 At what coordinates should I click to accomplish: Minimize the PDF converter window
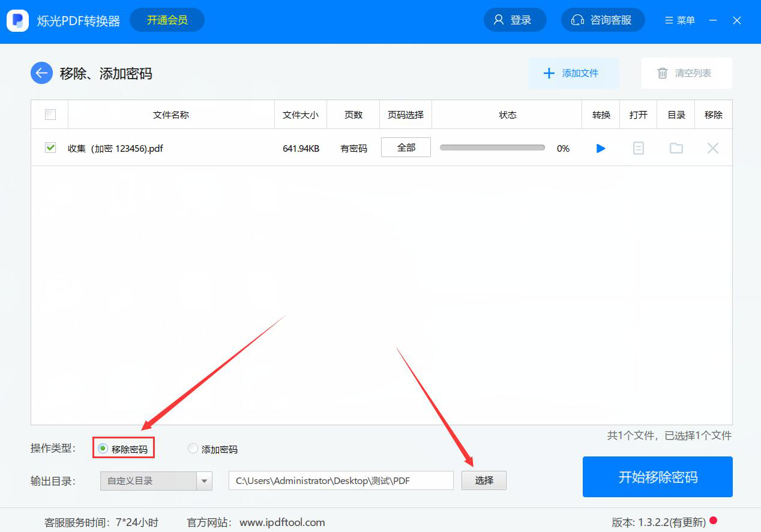point(713,20)
